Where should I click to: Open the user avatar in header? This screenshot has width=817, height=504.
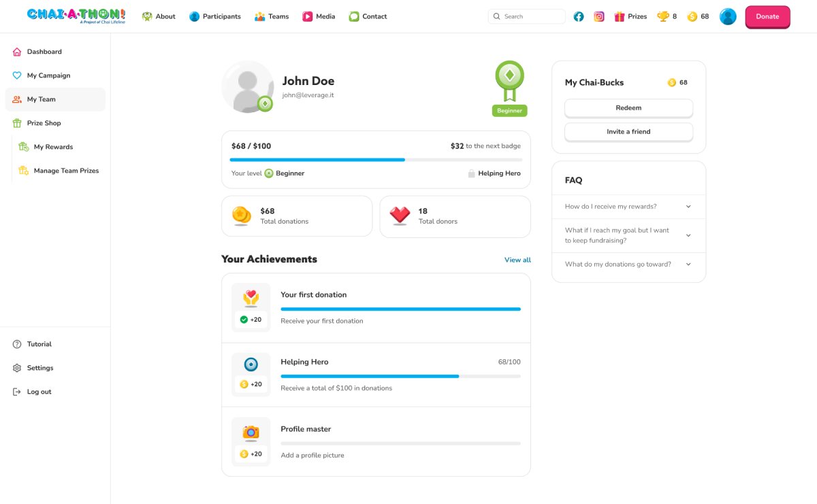click(728, 16)
